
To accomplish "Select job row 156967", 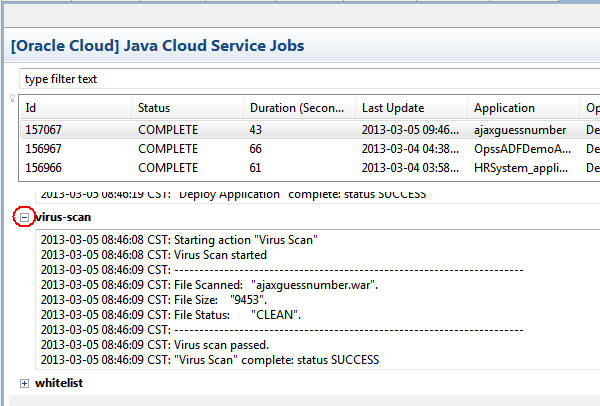I will [x=45, y=148].
